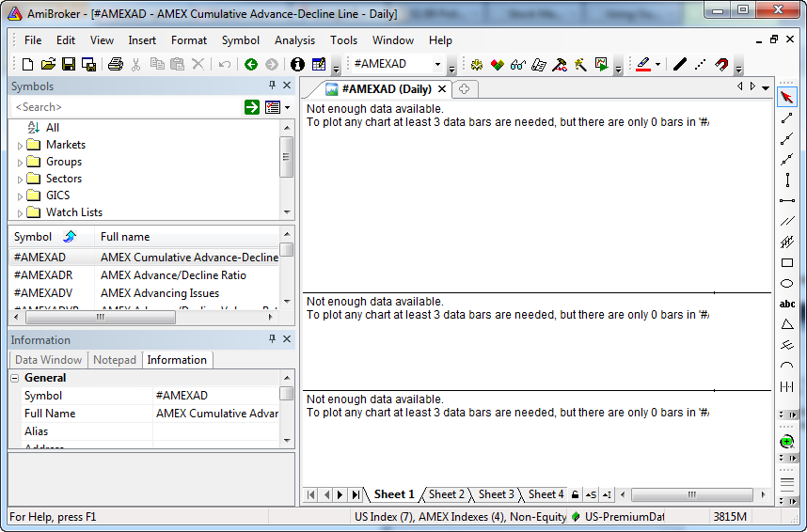Collapse the General properties section
807x532 pixels.
(x=15, y=378)
